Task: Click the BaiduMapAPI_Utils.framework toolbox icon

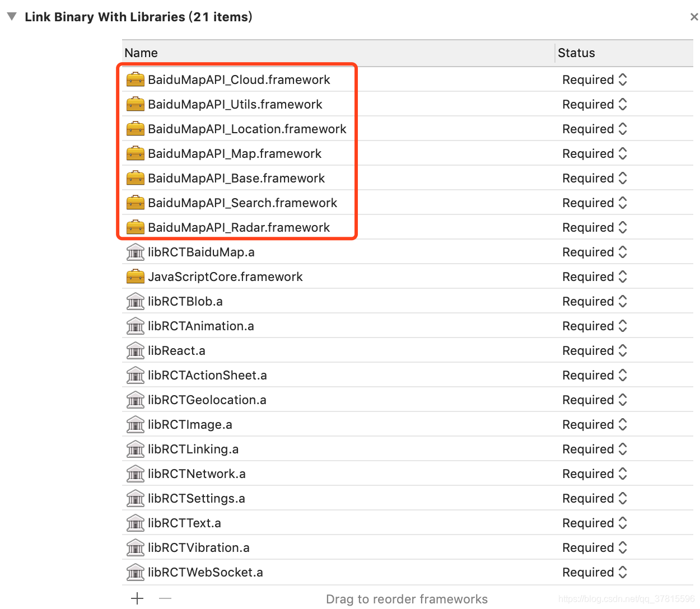Action: click(x=136, y=104)
